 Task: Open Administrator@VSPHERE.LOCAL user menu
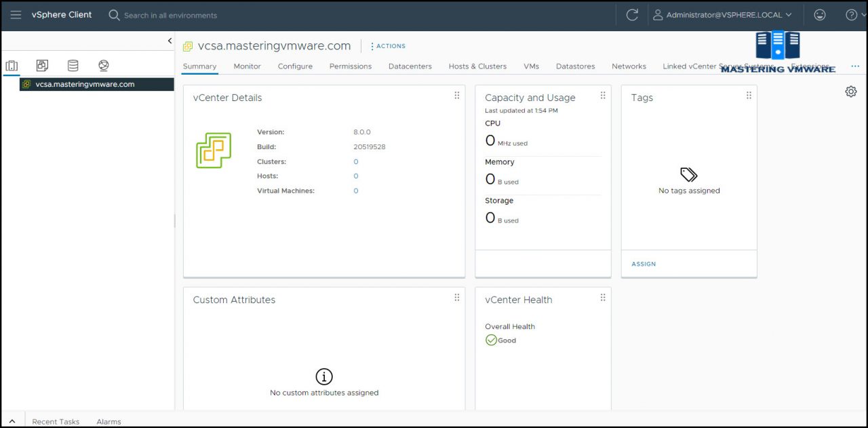coord(722,15)
